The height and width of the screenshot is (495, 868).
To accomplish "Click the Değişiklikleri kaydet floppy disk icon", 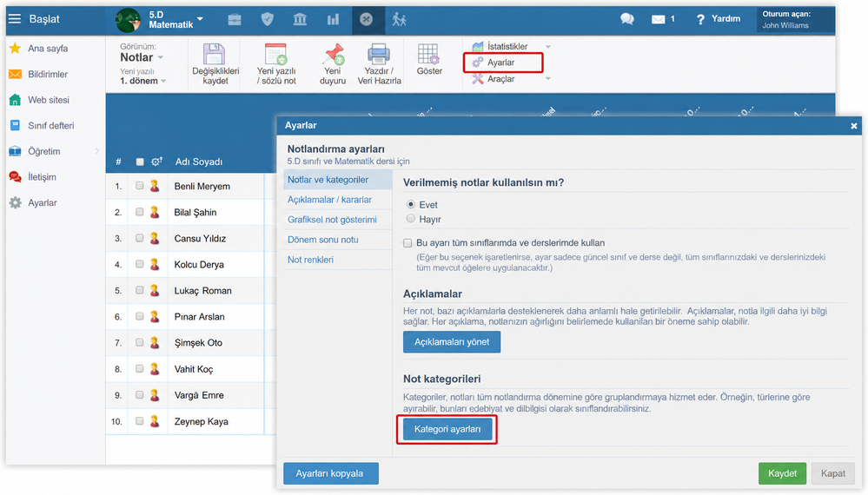I will [215, 54].
